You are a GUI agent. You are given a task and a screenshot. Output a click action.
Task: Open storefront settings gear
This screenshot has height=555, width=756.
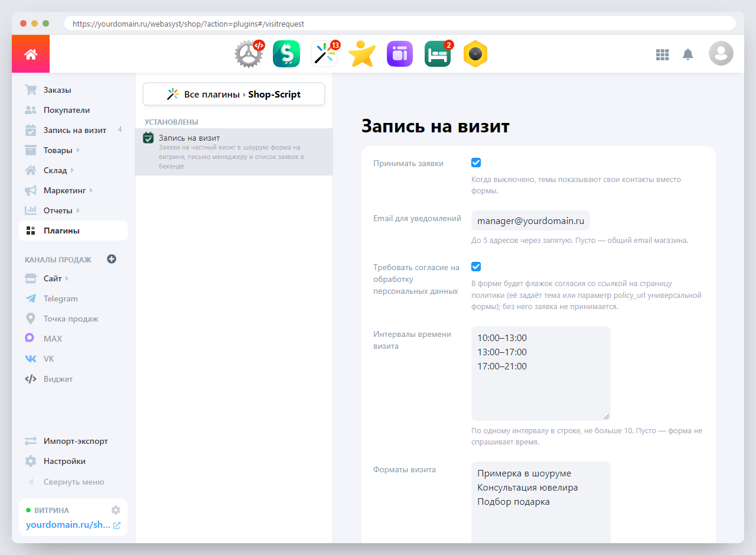click(116, 510)
